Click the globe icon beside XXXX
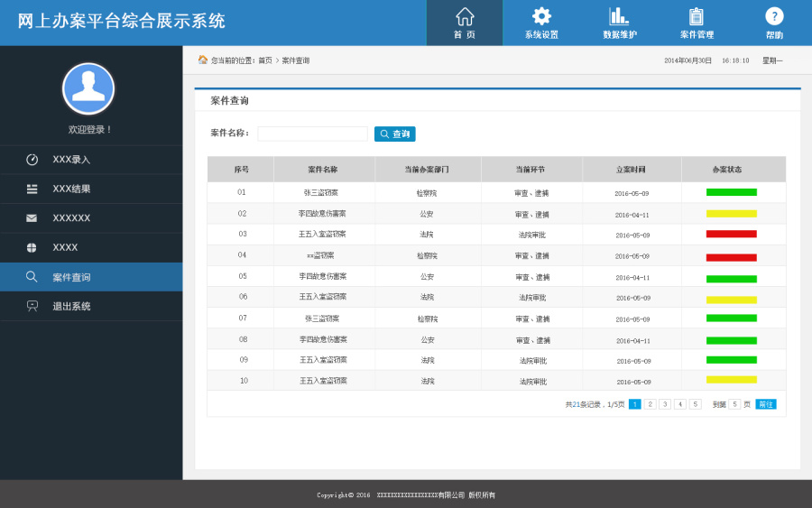Screen dimensions: 812x508 32,247
